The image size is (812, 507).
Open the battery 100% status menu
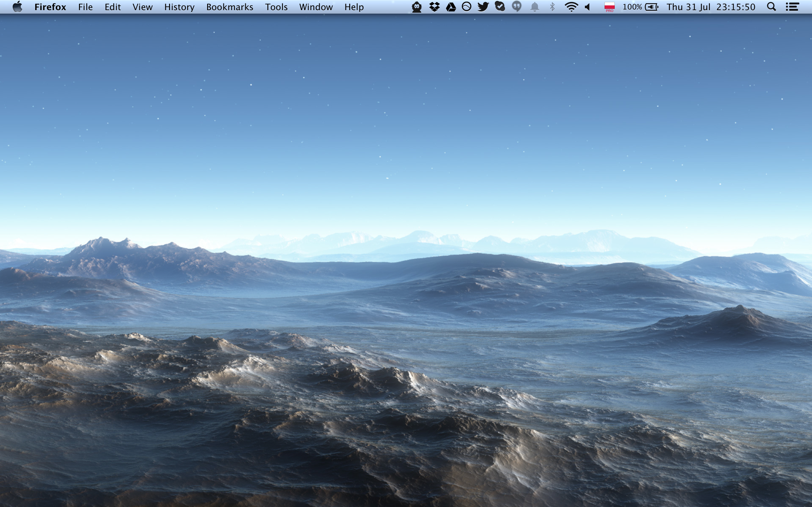point(640,7)
